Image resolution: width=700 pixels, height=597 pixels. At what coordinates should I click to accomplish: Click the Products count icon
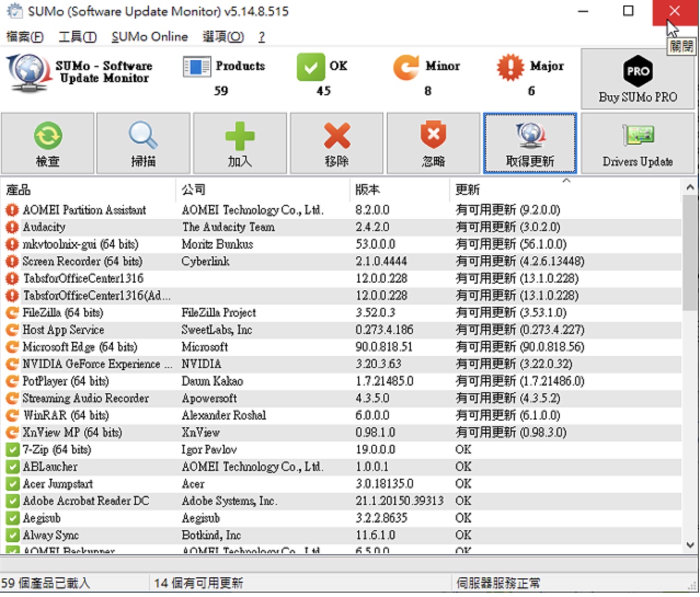click(x=197, y=66)
